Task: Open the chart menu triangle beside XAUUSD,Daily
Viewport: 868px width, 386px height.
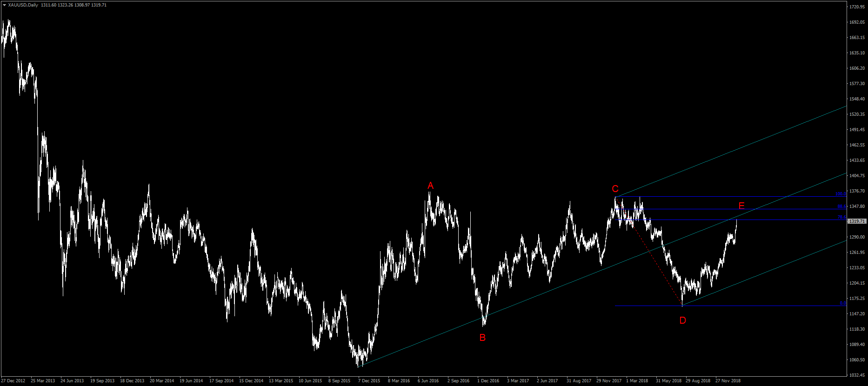Action: [x=4, y=5]
